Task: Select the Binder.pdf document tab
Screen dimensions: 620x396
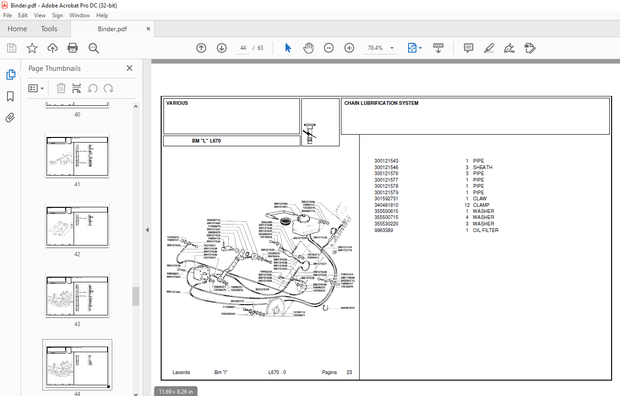Action: [x=112, y=29]
